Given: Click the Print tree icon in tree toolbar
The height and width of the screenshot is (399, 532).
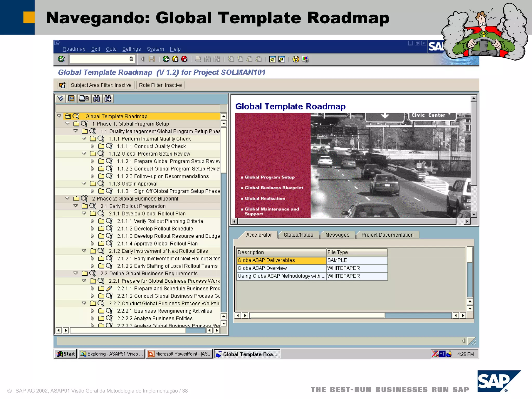Looking at the screenshot, I should 84,98.
